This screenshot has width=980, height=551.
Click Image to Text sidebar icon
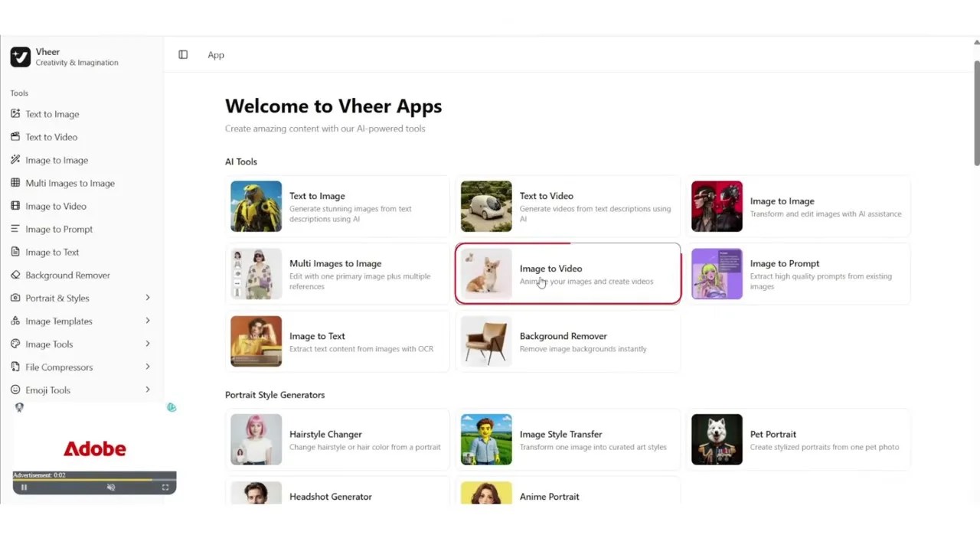tap(15, 252)
